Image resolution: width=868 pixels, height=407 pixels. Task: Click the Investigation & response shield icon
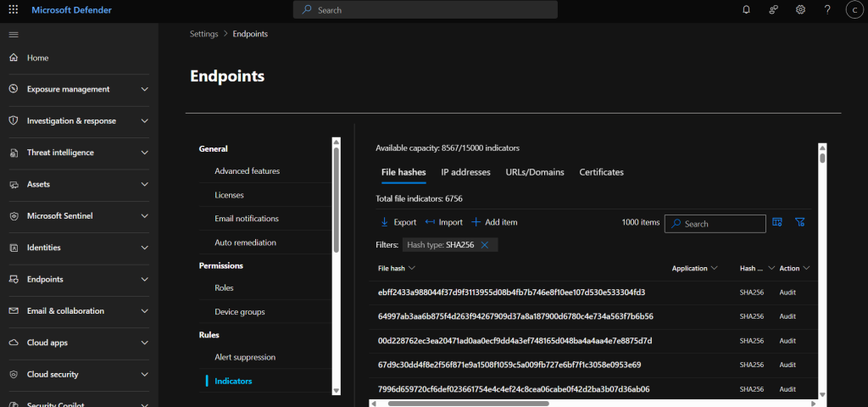[14, 120]
